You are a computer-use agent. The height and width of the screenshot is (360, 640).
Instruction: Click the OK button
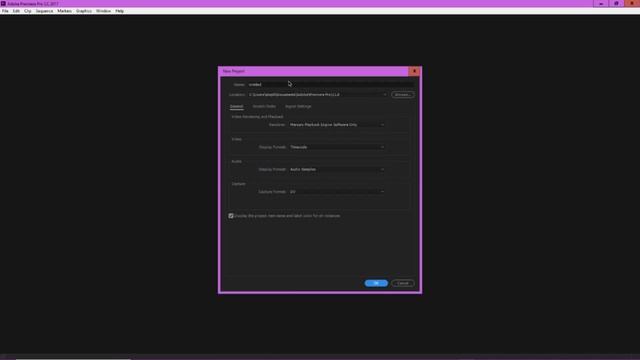coord(376,283)
